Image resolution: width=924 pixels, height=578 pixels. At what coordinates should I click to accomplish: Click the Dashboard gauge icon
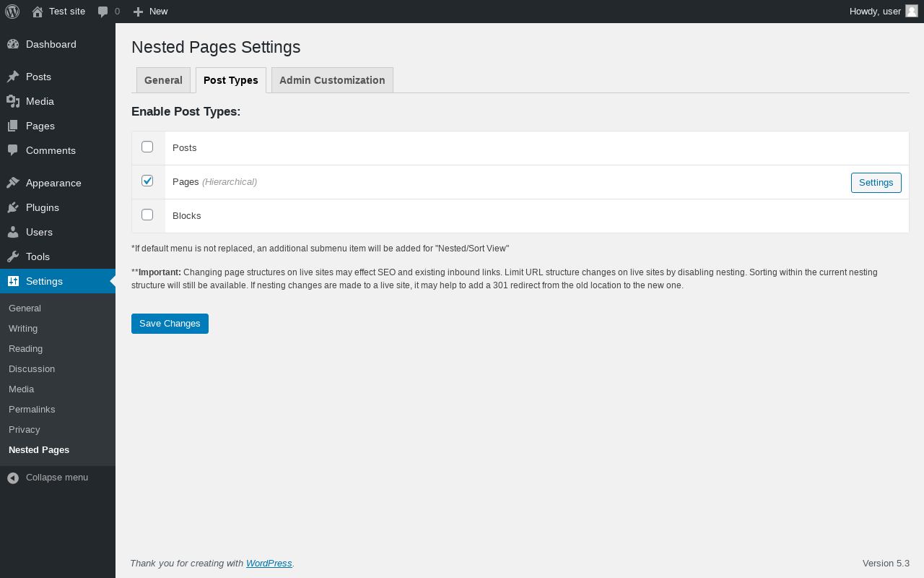click(13, 44)
